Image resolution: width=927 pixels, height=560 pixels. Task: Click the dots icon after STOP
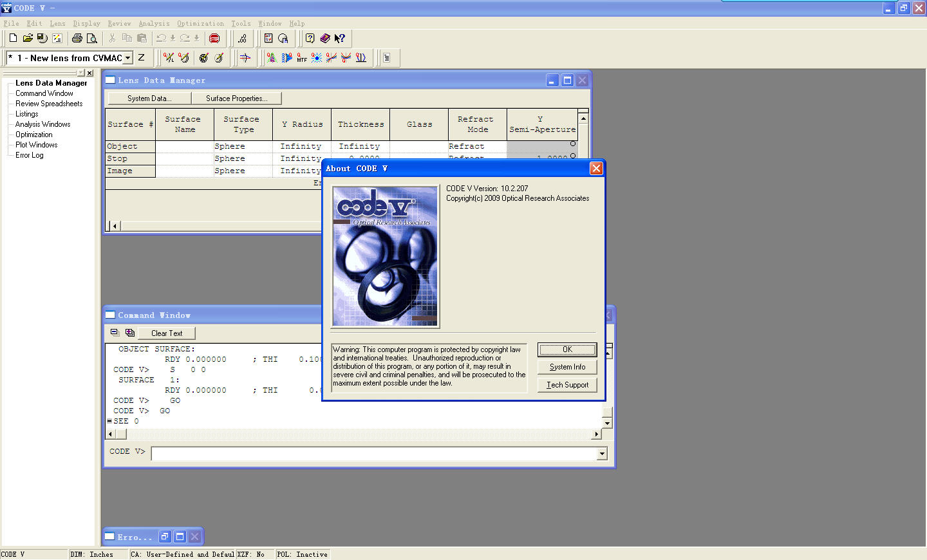click(243, 38)
